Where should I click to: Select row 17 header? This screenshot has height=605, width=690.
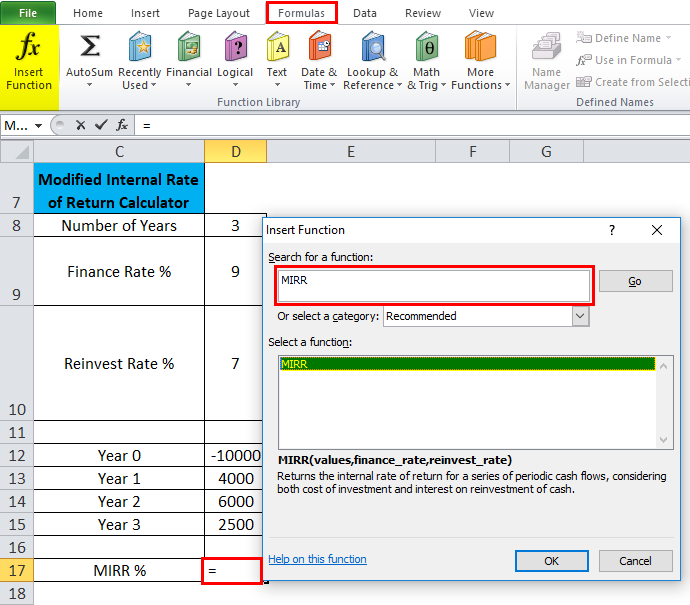(17, 570)
